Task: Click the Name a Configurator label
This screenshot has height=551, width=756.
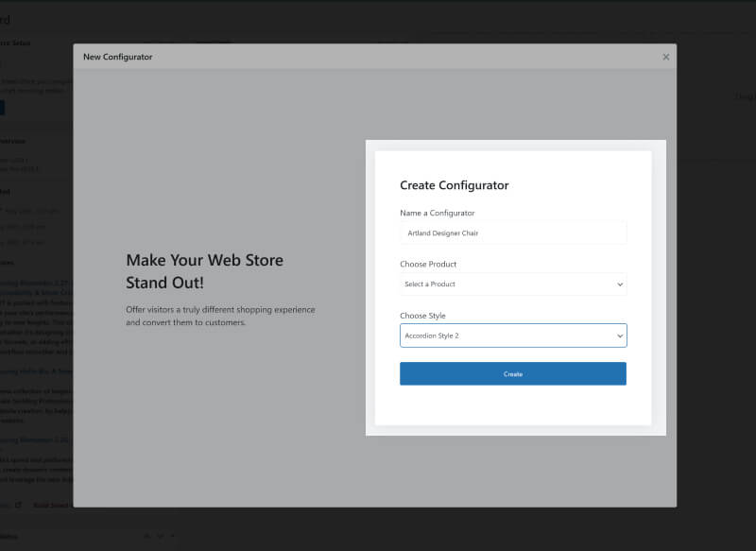Action: (x=438, y=213)
